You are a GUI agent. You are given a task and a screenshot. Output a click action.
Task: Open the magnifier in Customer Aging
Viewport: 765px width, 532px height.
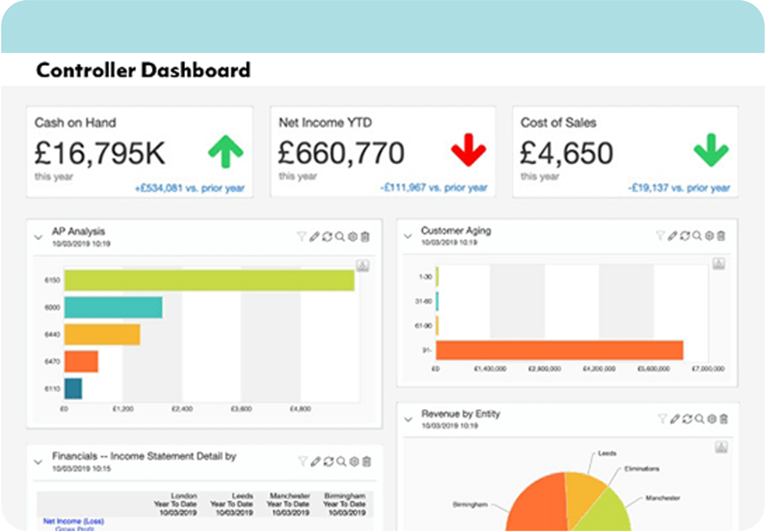(697, 235)
